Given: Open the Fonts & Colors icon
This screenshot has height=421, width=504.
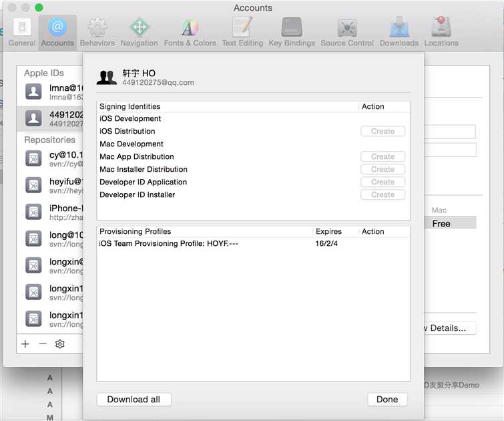Looking at the screenshot, I should click(190, 27).
